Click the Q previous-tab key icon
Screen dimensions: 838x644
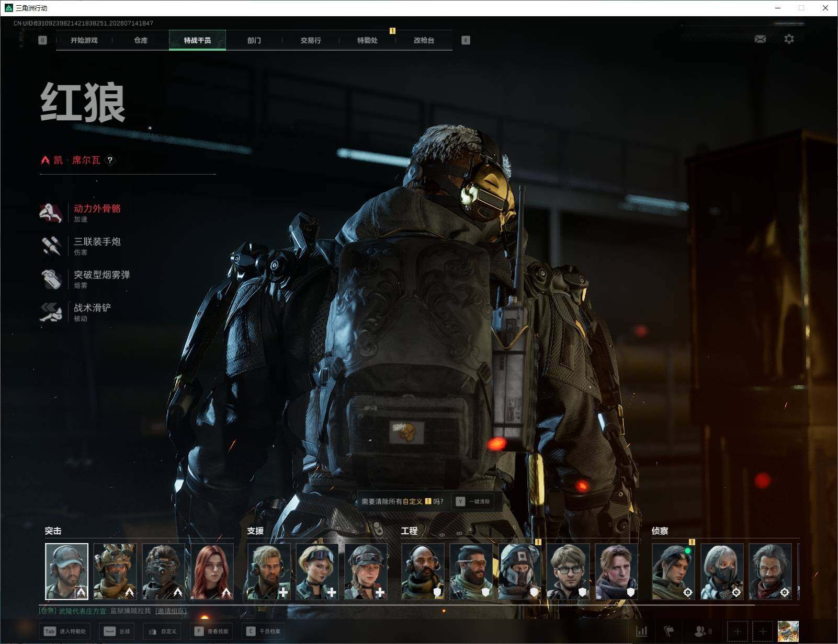(43, 40)
